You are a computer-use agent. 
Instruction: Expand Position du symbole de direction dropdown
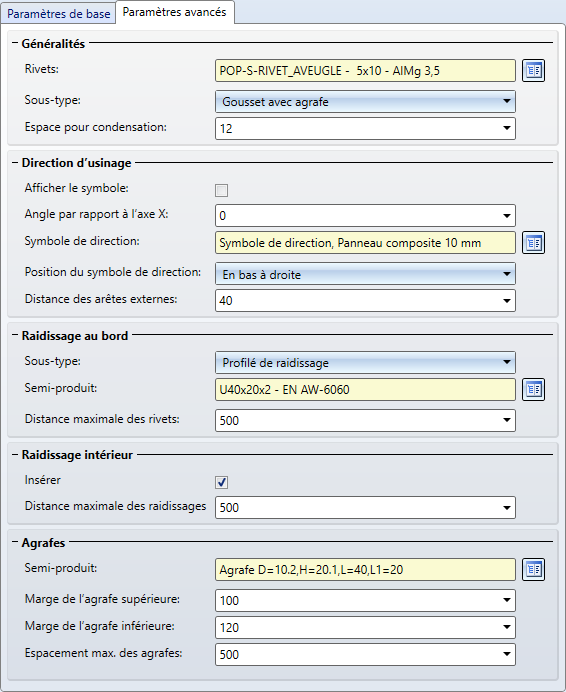coord(365,275)
